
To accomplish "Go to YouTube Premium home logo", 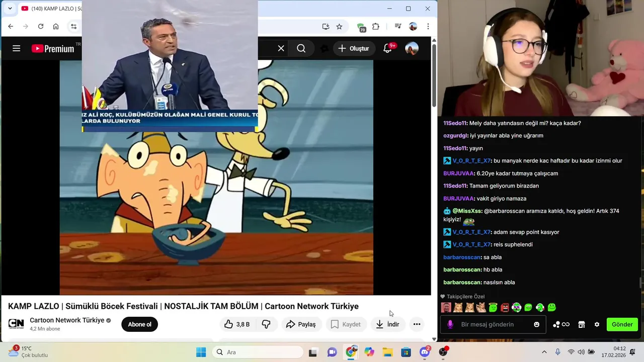I will 52,48.
